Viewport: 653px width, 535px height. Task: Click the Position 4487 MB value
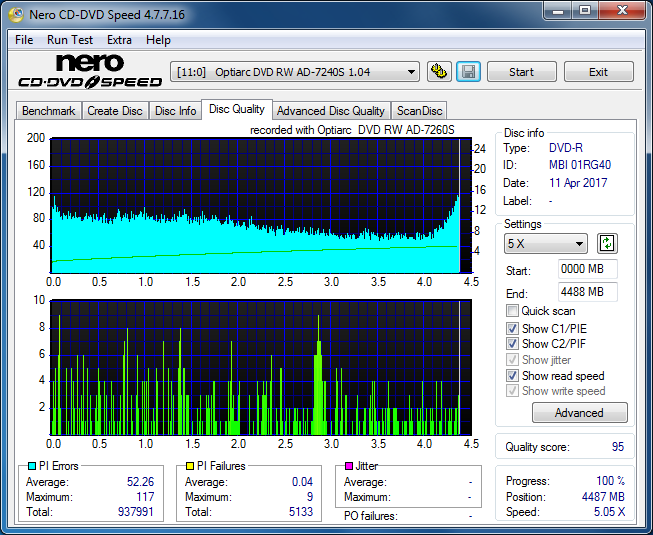(603, 497)
